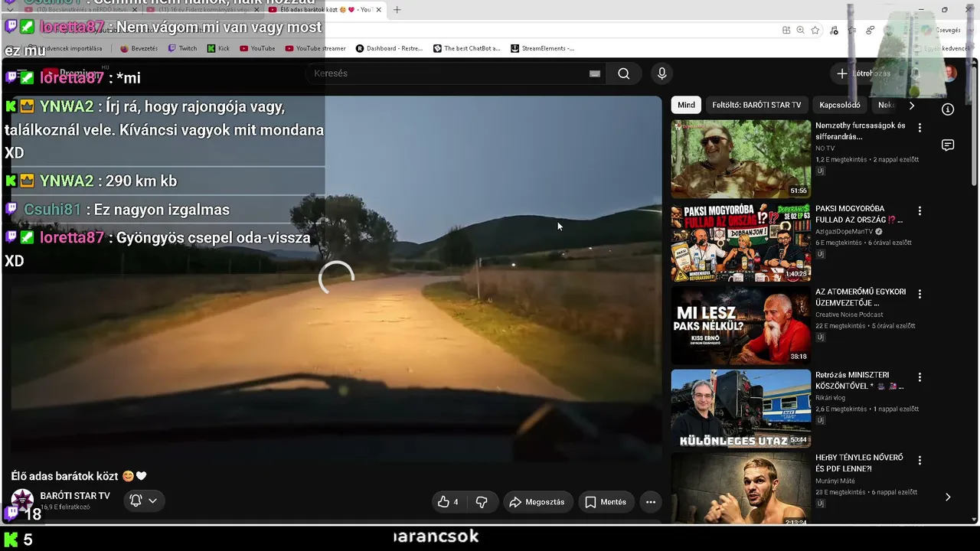Screen dimensions: 980x551
Task: Share the video via Megosztás
Action: pos(537,502)
